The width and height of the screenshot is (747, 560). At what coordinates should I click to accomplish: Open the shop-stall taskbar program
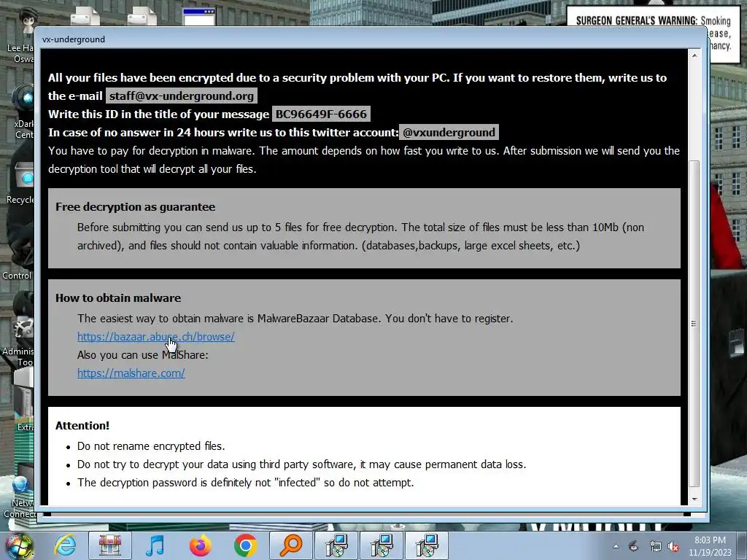110,545
